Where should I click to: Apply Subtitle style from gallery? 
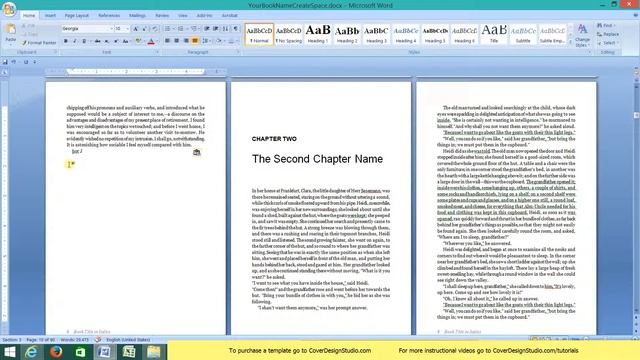point(523,34)
